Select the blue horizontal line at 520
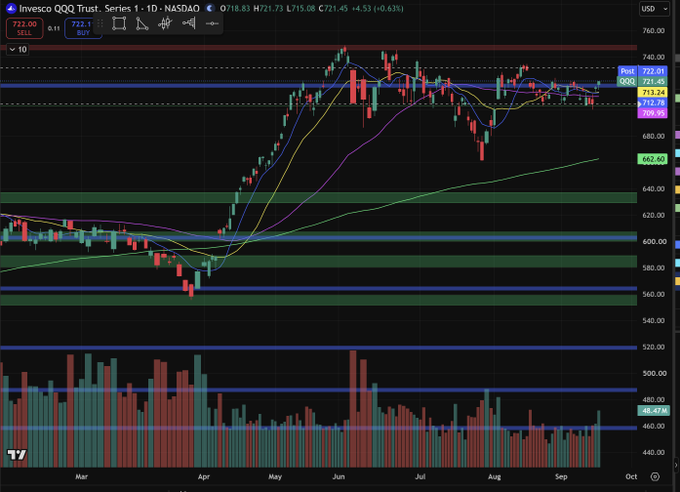Viewport: 680px width, 492px height. coord(318,348)
